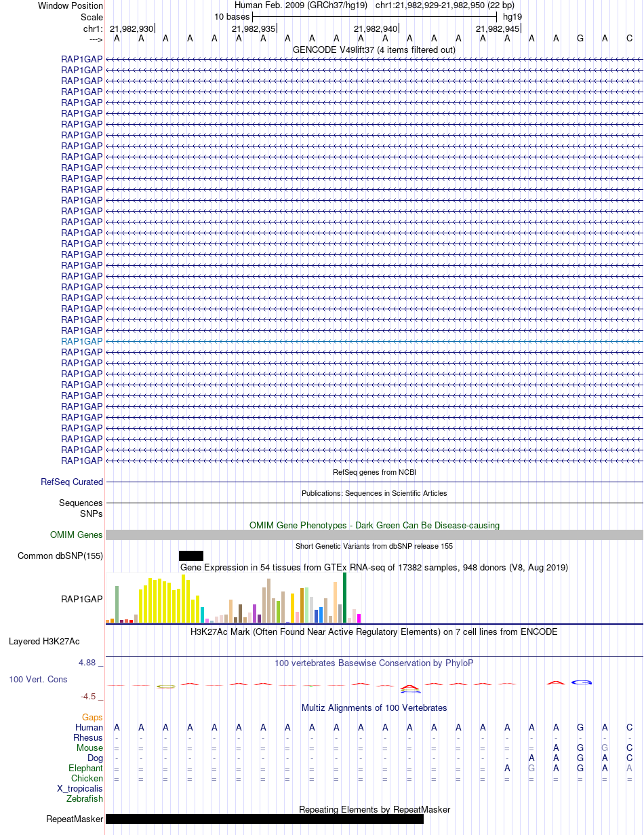Image resolution: width=644 pixels, height=835 pixels.
Task: Click 'Human Feb. 2009 (GRCh37/hg19)' header text
Action: point(300,5)
